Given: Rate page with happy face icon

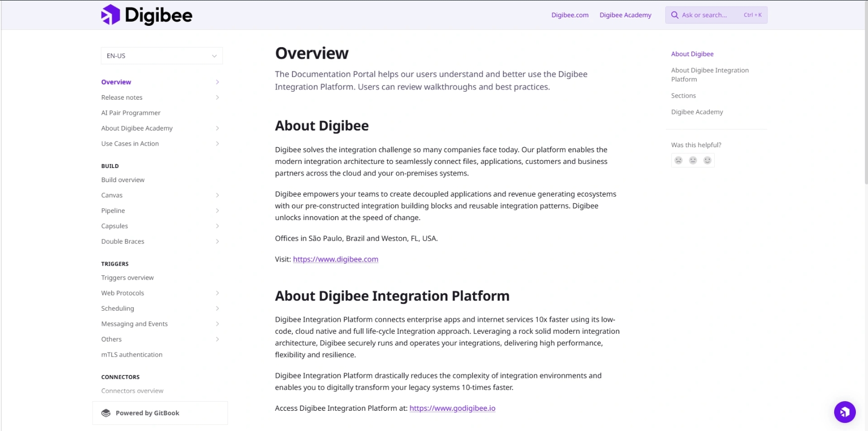Looking at the screenshot, I should (707, 160).
